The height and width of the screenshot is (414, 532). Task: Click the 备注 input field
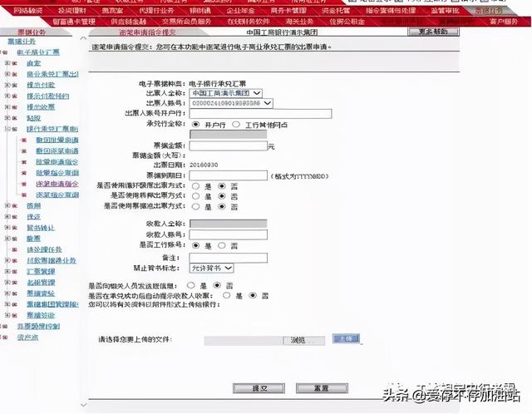(228, 258)
